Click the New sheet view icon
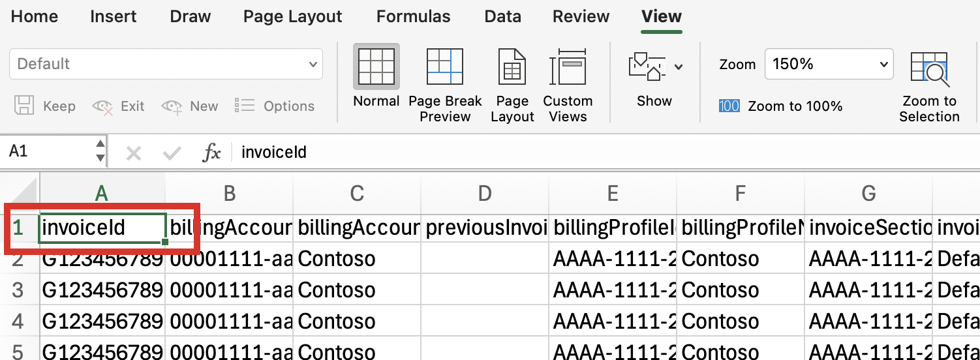This screenshot has height=360, width=980. [x=172, y=106]
